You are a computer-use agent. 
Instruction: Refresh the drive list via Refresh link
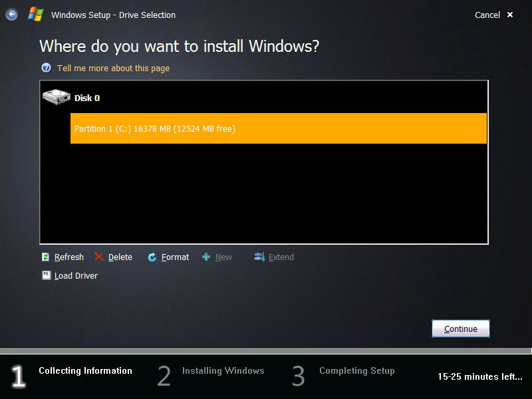[x=69, y=257]
